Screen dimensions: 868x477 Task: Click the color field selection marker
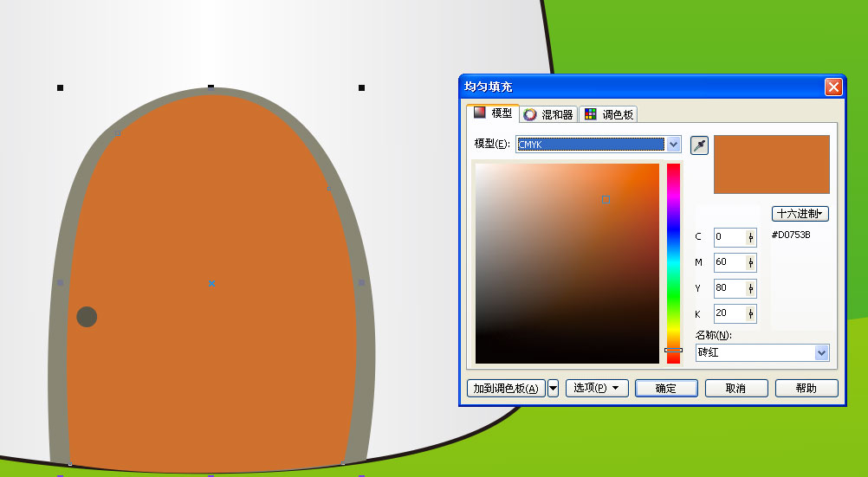pyautogui.click(x=606, y=199)
